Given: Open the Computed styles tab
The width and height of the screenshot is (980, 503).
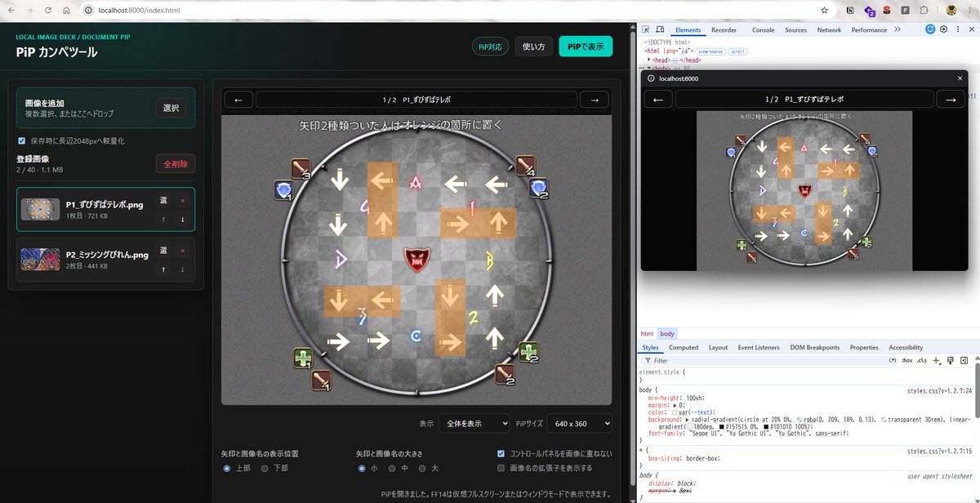Looking at the screenshot, I should 684,347.
